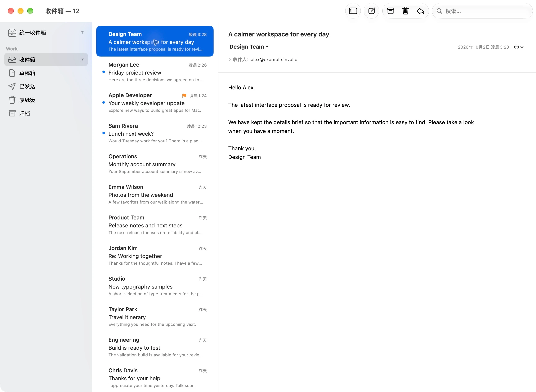Expand the 收件人 recipients disclosure chevron
The height and width of the screenshot is (392, 536).
[230, 59]
